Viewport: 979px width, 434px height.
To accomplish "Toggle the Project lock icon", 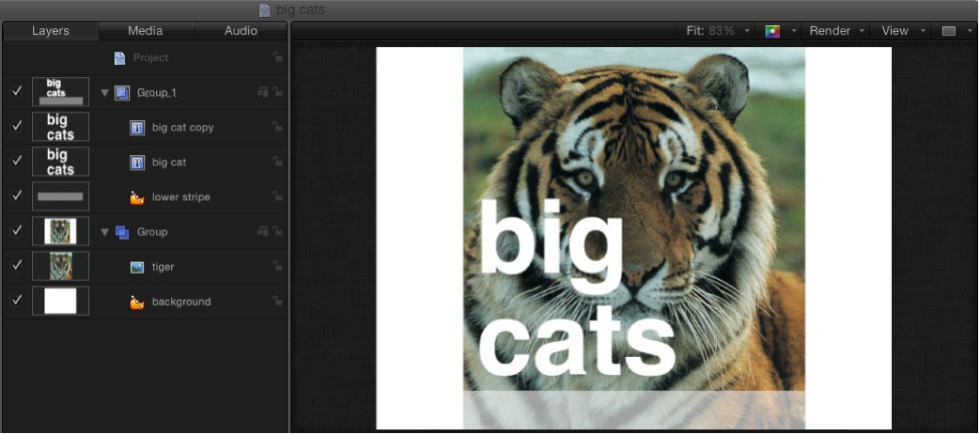I will click(x=277, y=57).
